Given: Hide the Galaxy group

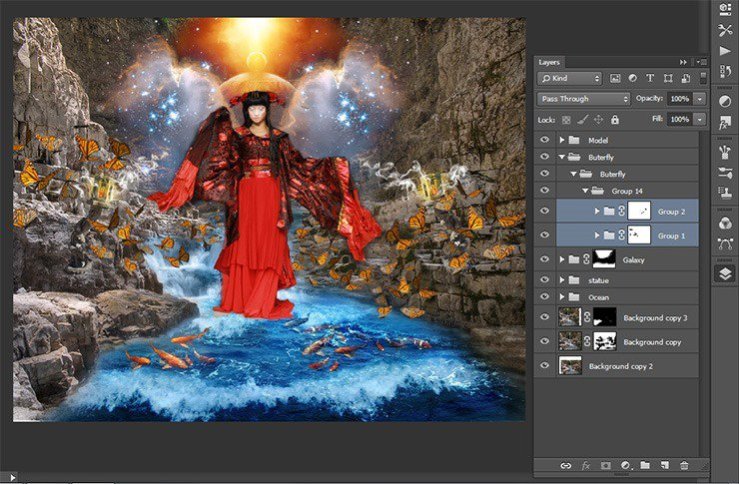Looking at the screenshot, I should click(544, 259).
